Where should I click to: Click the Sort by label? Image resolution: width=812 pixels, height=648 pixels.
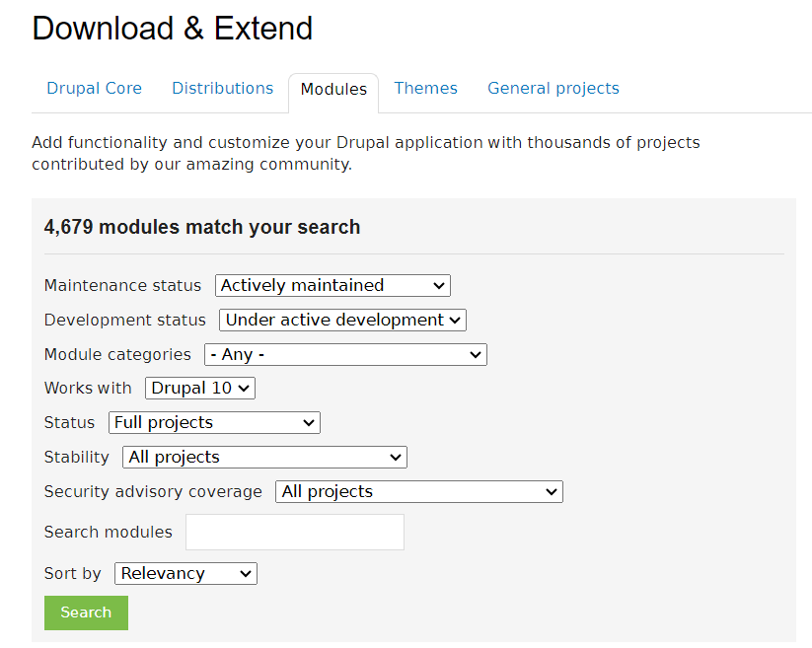[x=72, y=573]
